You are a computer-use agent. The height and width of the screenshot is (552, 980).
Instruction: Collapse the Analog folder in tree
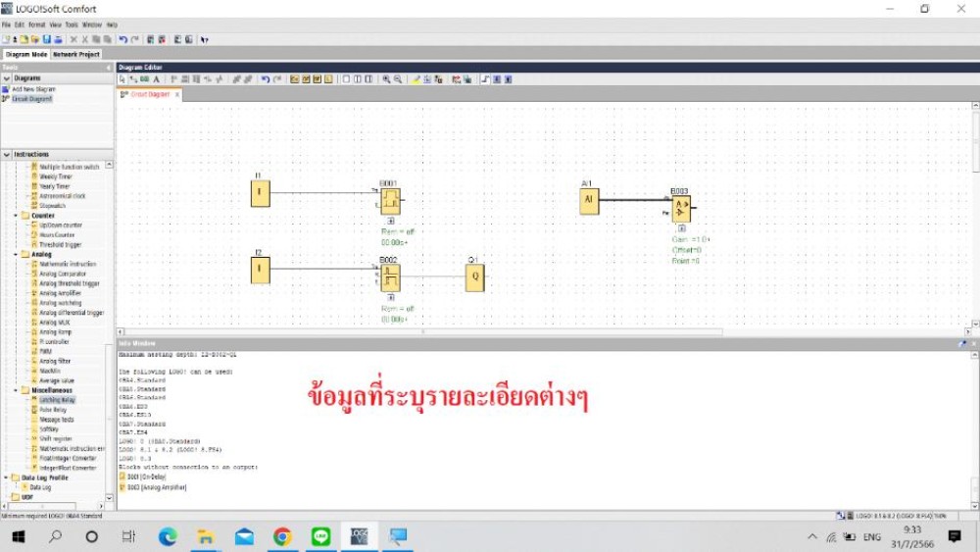(x=17, y=255)
